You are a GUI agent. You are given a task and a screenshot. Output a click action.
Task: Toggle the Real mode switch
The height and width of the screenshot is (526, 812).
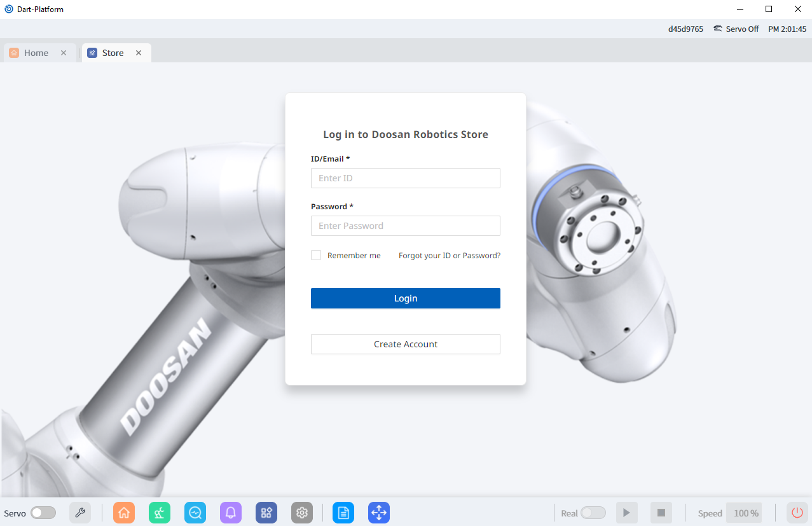pyautogui.click(x=593, y=513)
